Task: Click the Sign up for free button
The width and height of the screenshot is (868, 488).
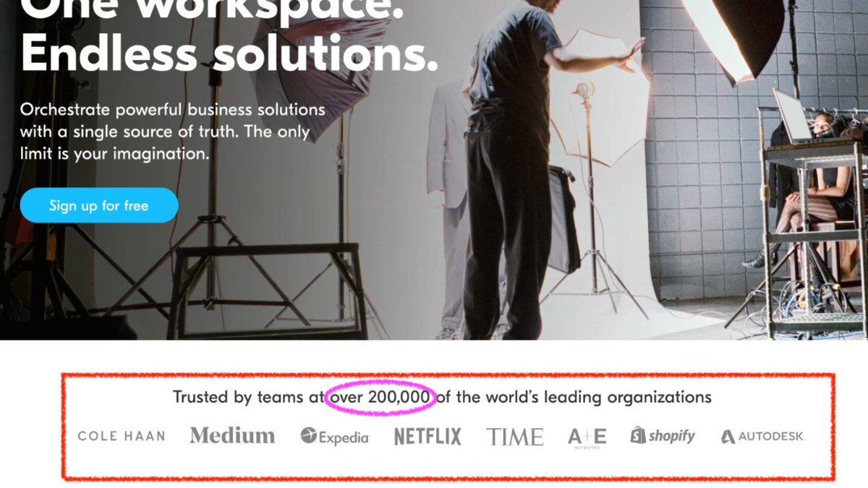Action: 99,205
